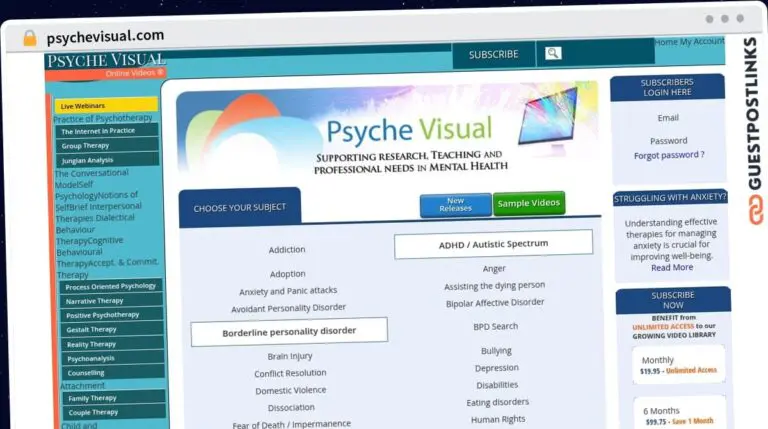The width and height of the screenshot is (768, 429).
Task: Select The Internet in Practice
Action: coord(107,131)
